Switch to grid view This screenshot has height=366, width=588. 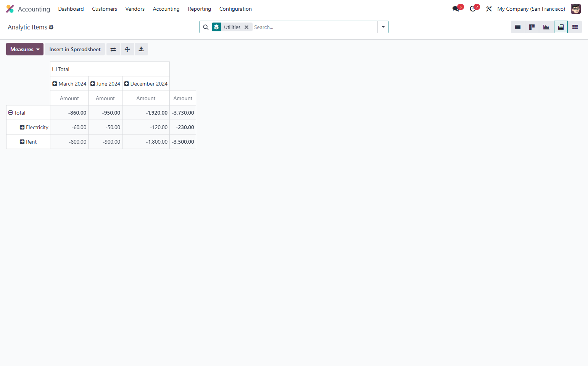pos(575,27)
